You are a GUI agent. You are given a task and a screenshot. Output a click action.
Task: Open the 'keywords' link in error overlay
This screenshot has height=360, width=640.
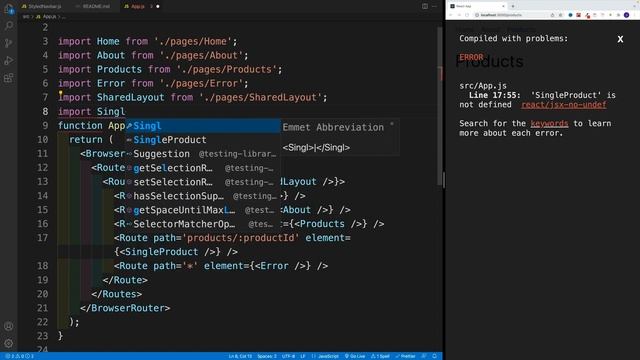pyautogui.click(x=549, y=123)
